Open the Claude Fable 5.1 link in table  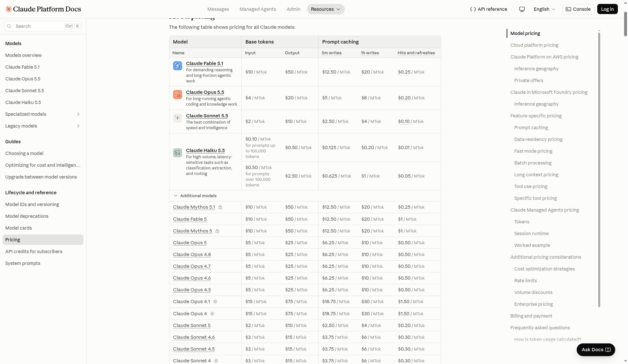204,63
